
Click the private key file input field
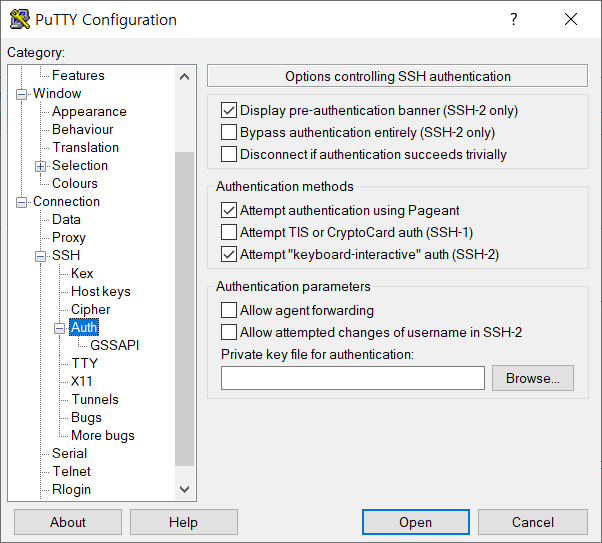coord(353,378)
